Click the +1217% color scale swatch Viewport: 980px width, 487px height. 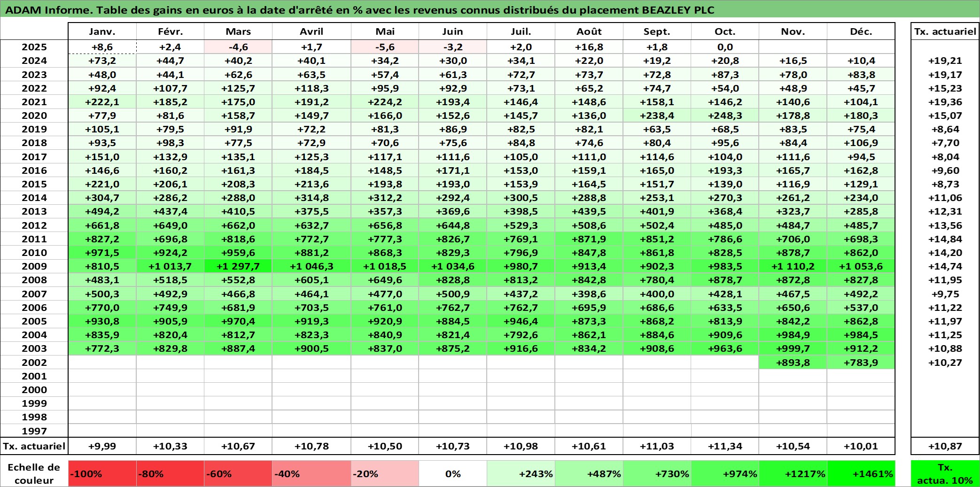click(793, 474)
